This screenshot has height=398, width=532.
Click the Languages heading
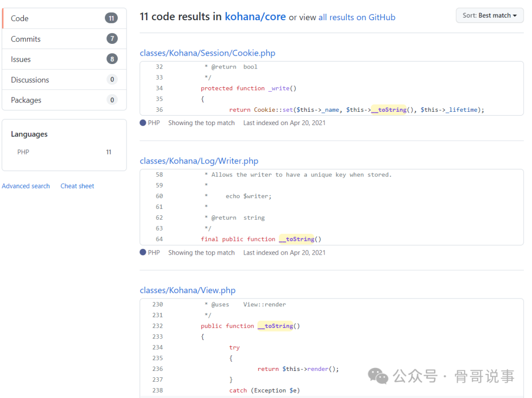pos(29,134)
